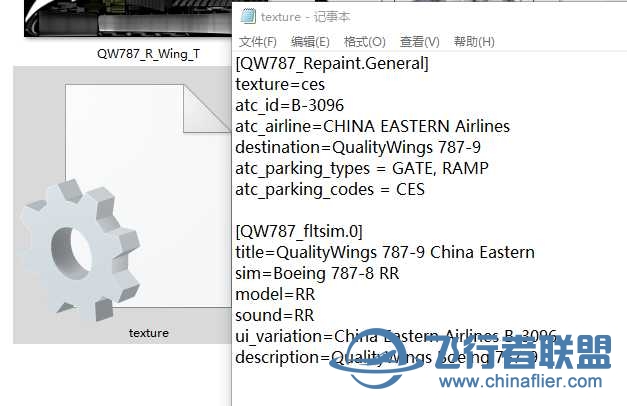Open the 帮助(H) menu in Notepad
The height and width of the screenshot is (406, 627).
coord(474,42)
